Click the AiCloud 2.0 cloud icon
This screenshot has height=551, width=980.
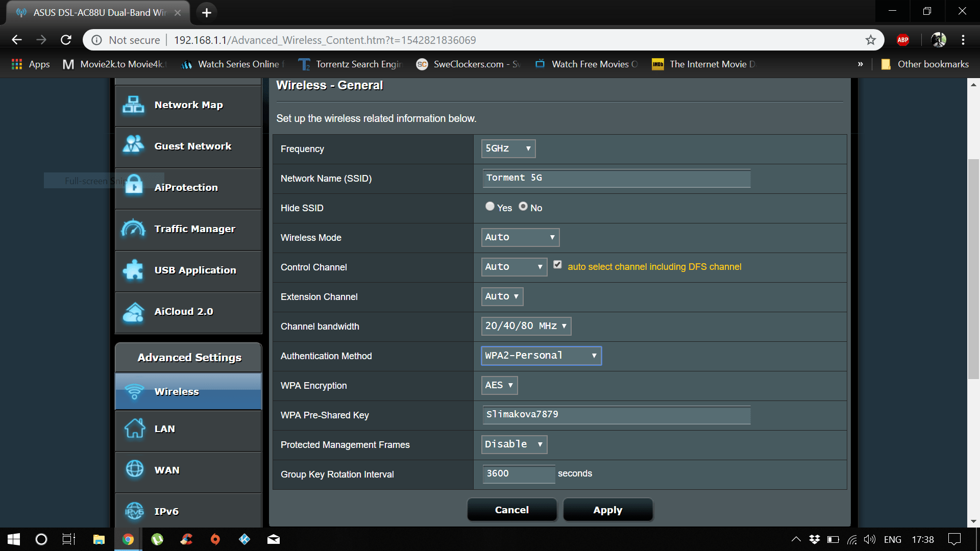click(134, 312)
